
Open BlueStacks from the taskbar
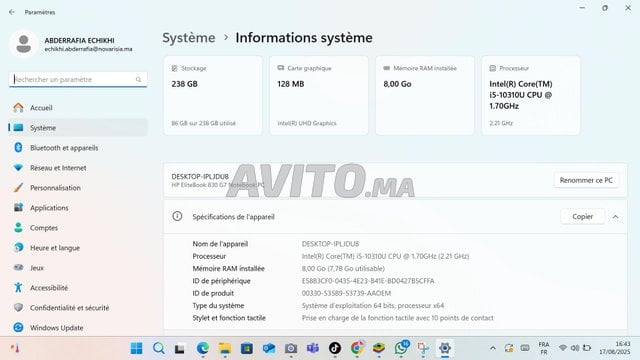[x=379, y=348]
